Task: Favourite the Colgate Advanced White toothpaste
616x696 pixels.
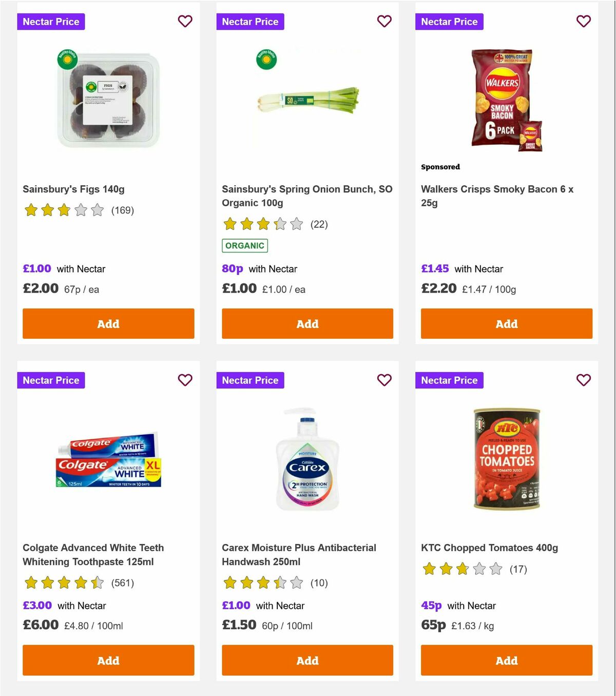Action: 185,380
